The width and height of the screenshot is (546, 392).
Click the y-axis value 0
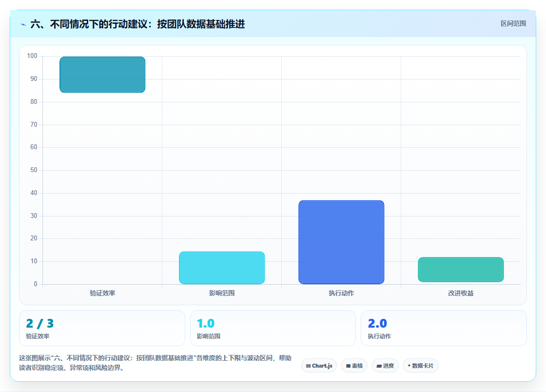[36, 284]
